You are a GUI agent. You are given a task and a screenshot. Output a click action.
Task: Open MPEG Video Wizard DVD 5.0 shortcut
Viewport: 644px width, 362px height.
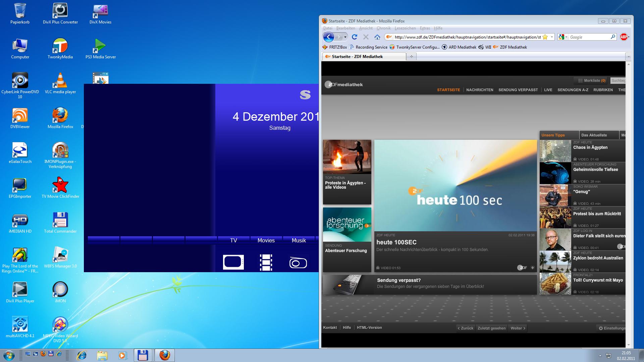click(x=60, y=330)
